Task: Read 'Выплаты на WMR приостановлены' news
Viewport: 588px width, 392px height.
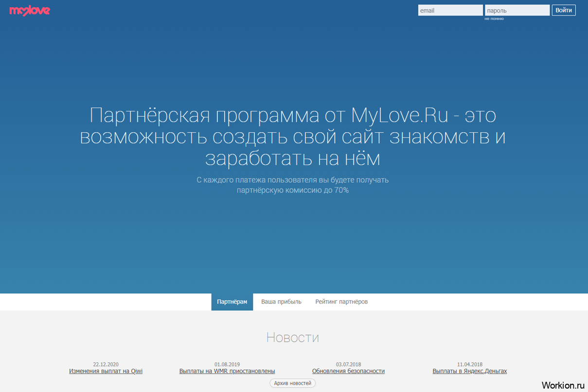Action: pos(227,371)
